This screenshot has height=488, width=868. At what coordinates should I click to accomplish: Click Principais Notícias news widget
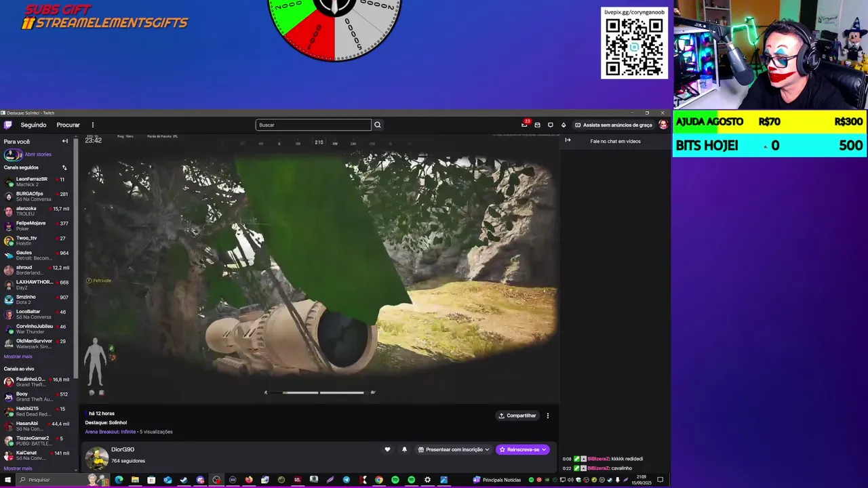[x=496, y=480]
